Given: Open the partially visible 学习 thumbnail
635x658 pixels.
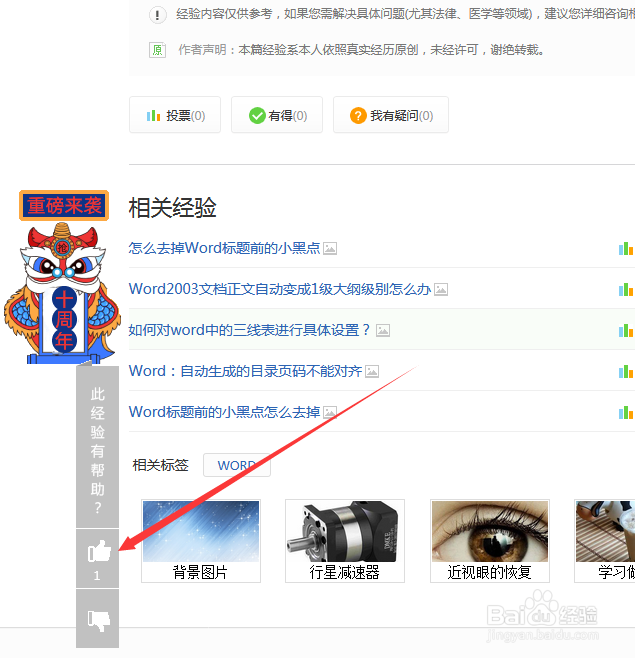Looking at the screenshot, I should [x=604, y=541].
